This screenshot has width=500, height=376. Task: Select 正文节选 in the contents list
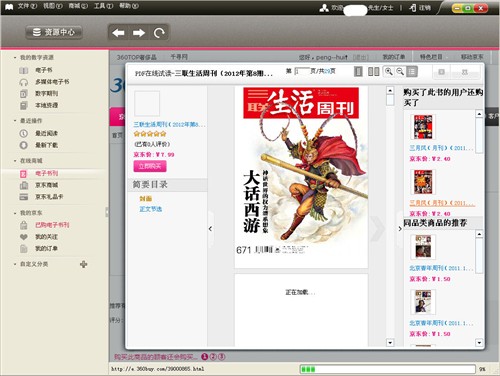pyautogui.click(x=150, y=209)
